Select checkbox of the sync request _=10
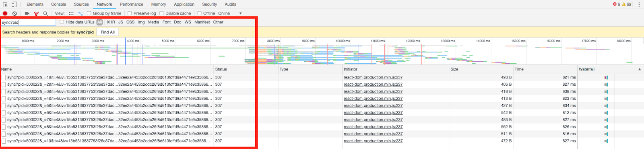The width and height of the screenshot is (644, 149). click(x=4, y=141)
